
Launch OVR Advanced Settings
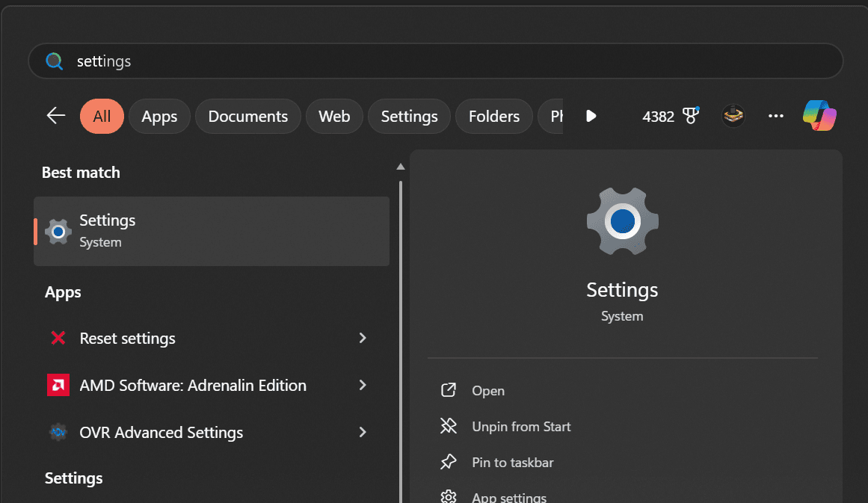pos(161,432)
